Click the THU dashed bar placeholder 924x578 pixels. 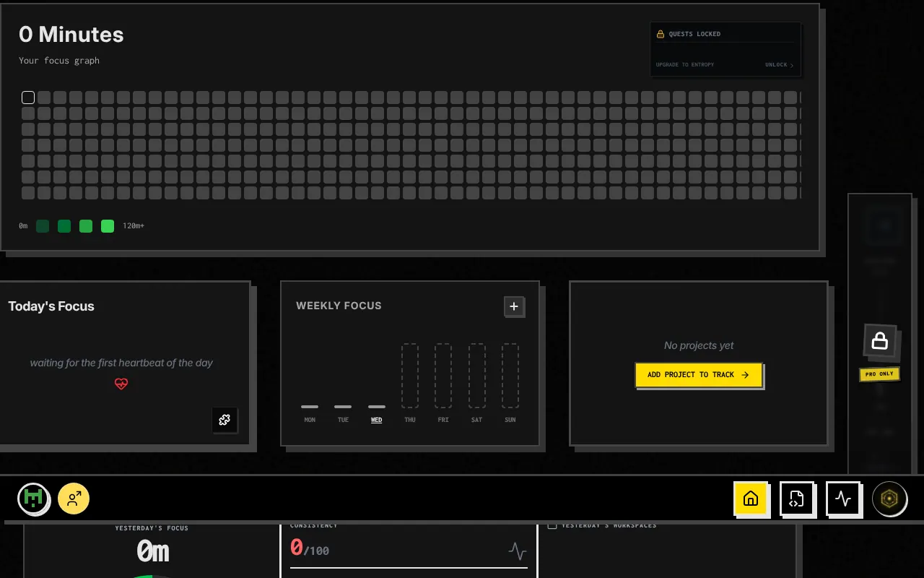410,376
